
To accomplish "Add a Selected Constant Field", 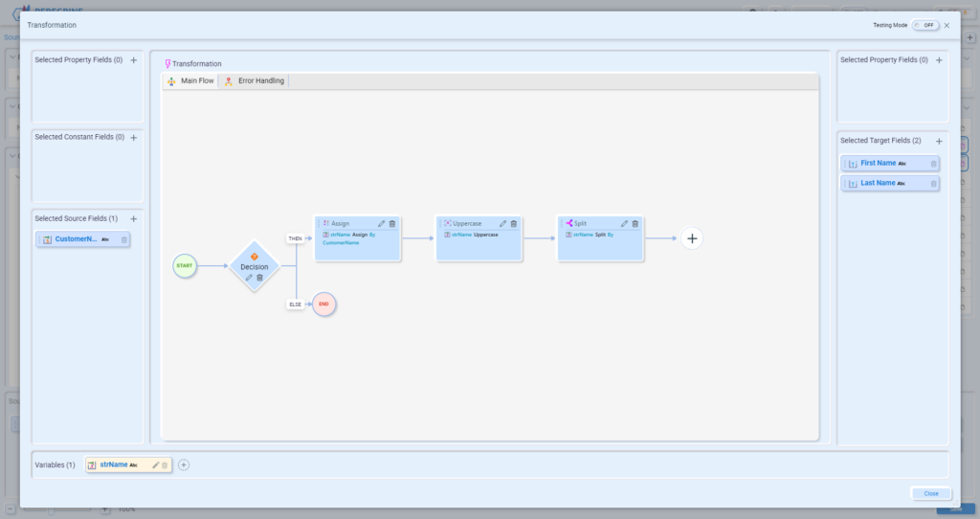I will point(134,137).
